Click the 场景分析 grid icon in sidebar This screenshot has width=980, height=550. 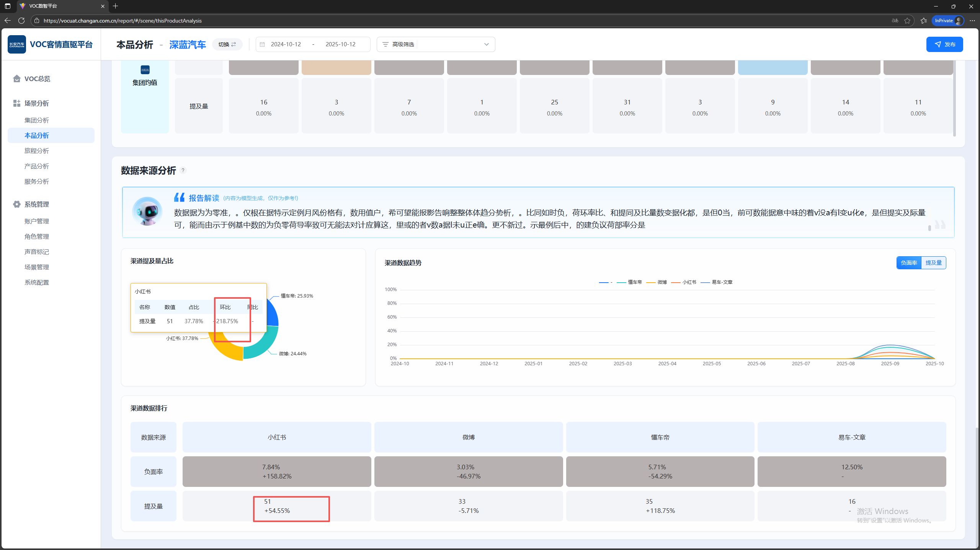click(x=16, y=103)
